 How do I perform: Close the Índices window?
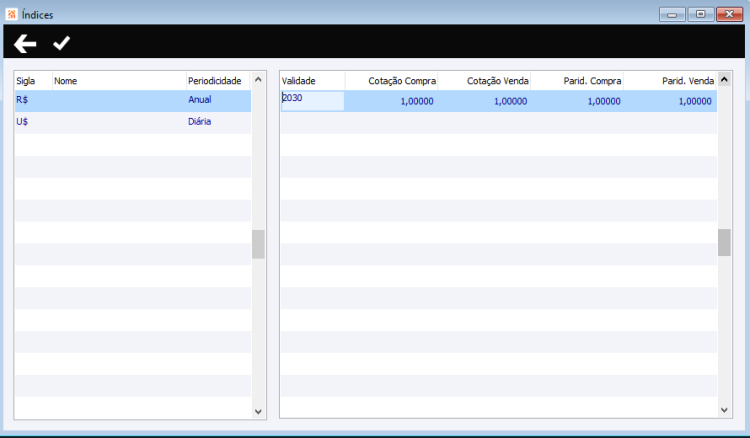pos(729,14)
